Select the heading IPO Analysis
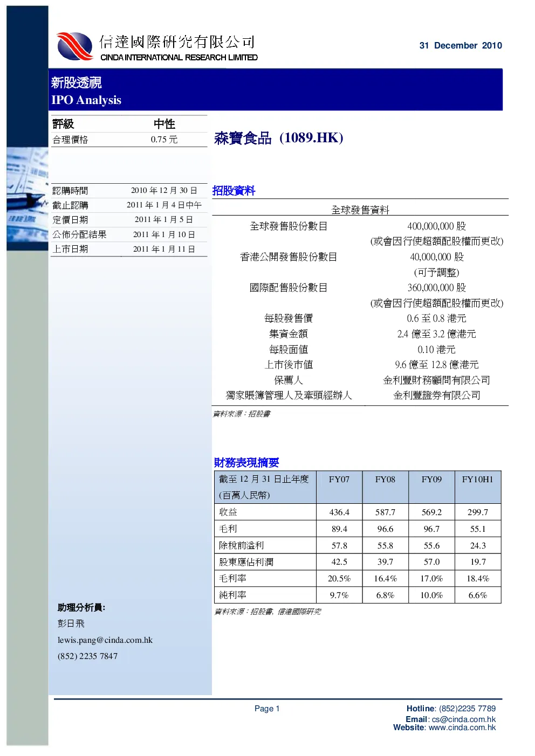 pyautogui.click(x=86, y=100)
